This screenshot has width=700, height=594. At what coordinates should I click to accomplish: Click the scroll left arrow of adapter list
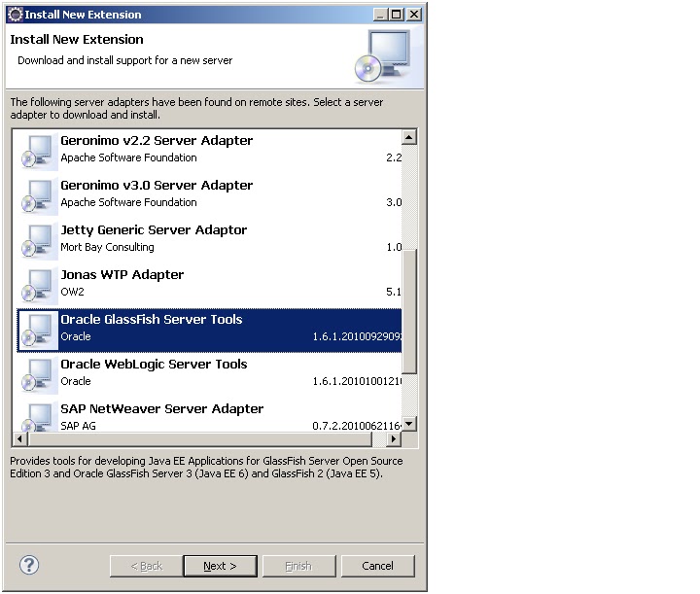19,438
